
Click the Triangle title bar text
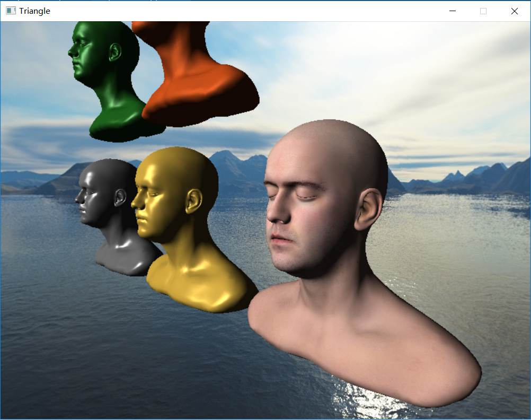pyautogui.click(x=34, y=11)
